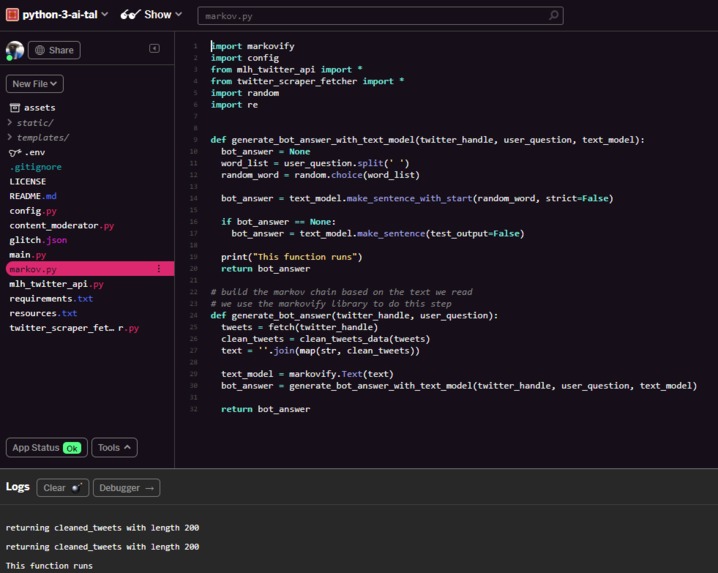Click 'This function runs' log line

click(x=49, y=566)
